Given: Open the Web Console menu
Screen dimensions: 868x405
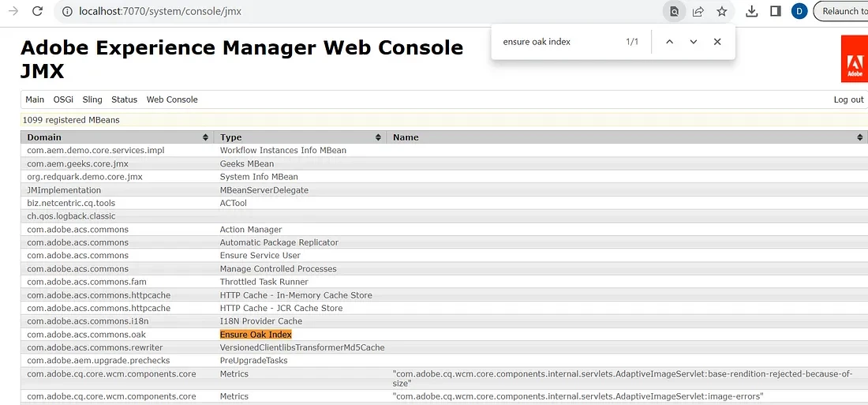Looking at the screenshot, I should (x=172, y=99).
